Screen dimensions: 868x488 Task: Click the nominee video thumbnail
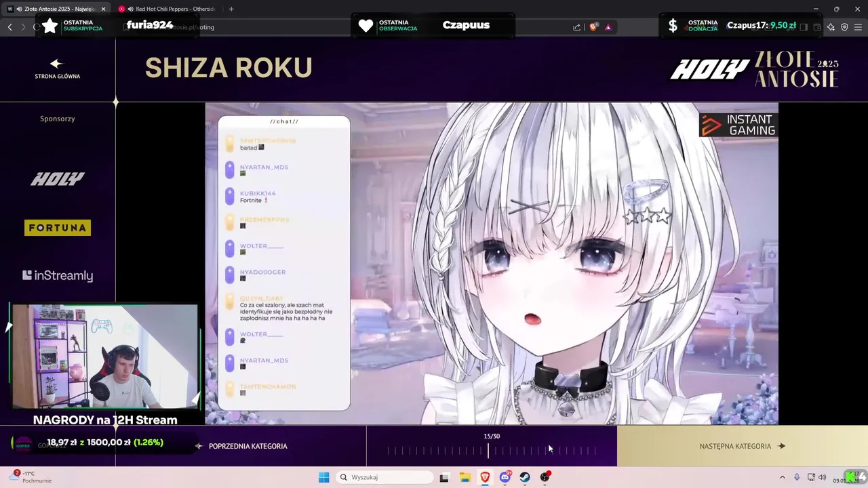[492, 264]
